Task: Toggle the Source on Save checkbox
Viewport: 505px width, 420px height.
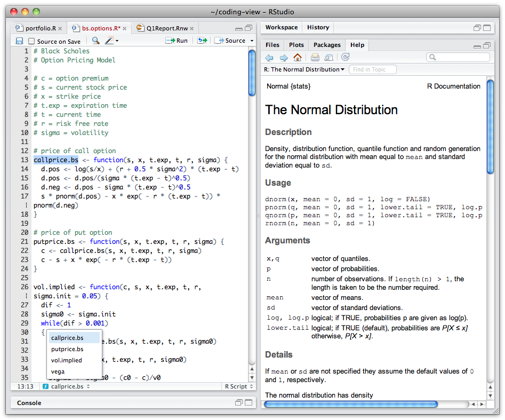Action: pyautogui.click(x=32, y=41)
